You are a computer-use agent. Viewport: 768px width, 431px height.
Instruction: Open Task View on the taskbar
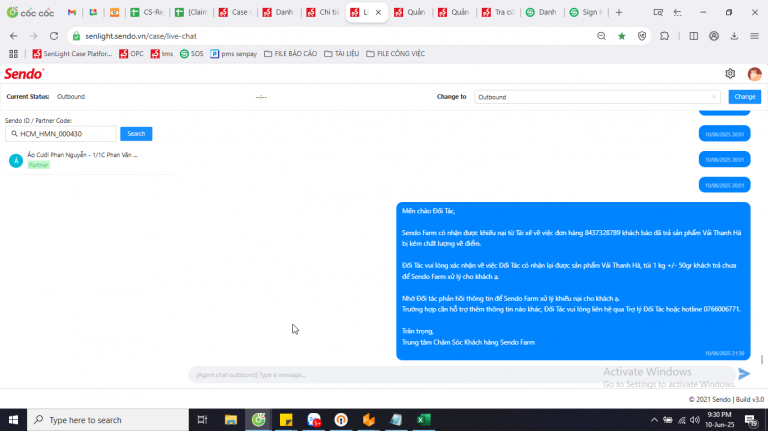(202, 420)
